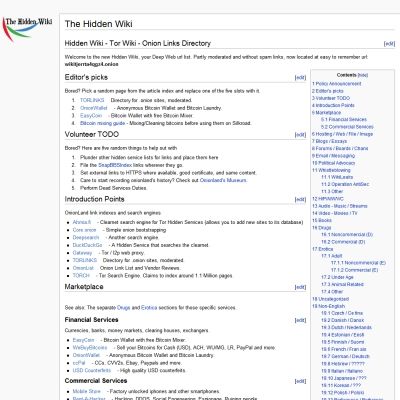Jump to 10 Political Advocacy in Contents

333,163
